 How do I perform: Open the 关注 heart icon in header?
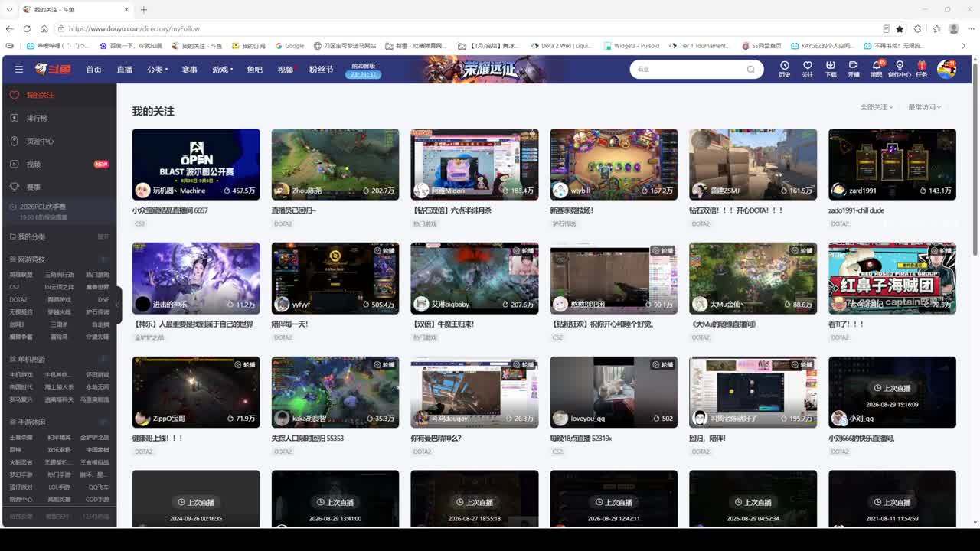click(x=808, y=69)
